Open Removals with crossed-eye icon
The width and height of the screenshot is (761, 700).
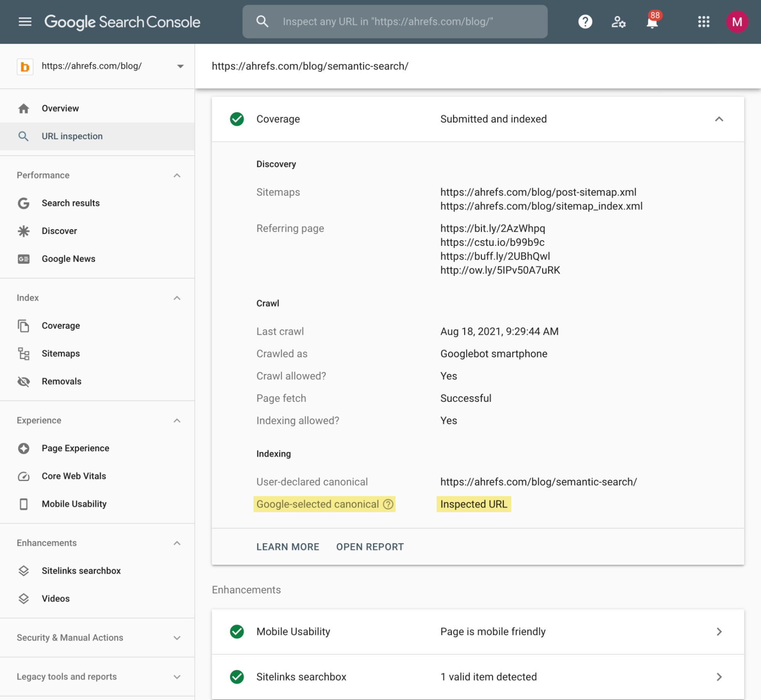[x=61, y=381]
